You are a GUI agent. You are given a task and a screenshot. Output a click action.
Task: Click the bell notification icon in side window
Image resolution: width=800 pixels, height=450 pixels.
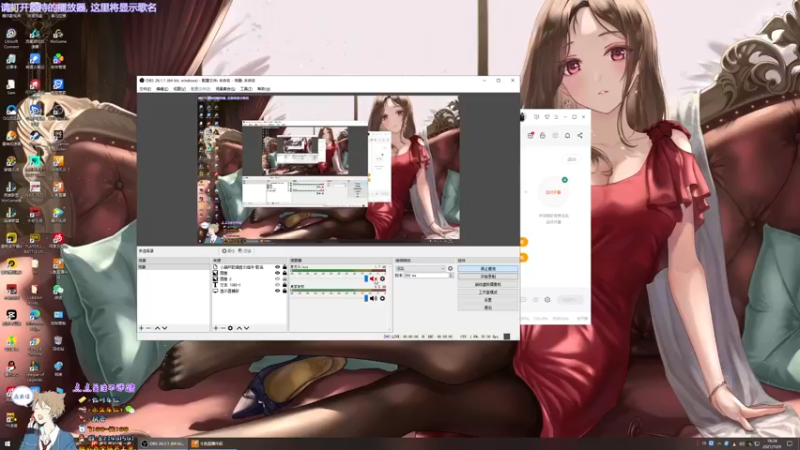pos(567,135)
